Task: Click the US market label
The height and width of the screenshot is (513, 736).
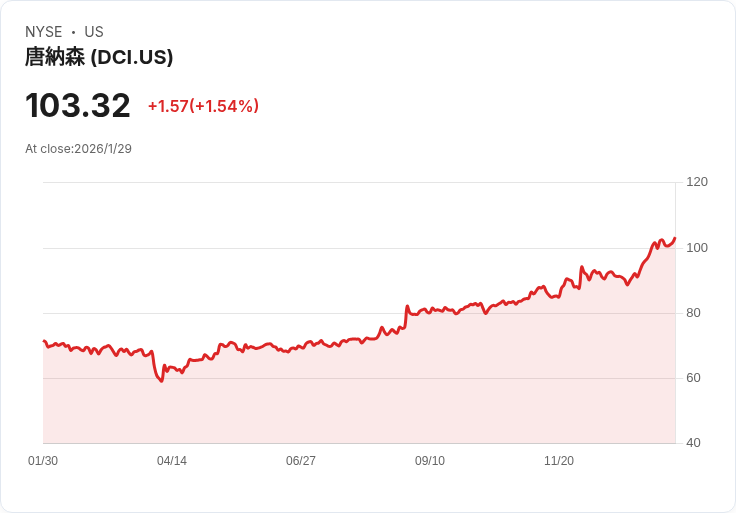Action: pos(94,32)
